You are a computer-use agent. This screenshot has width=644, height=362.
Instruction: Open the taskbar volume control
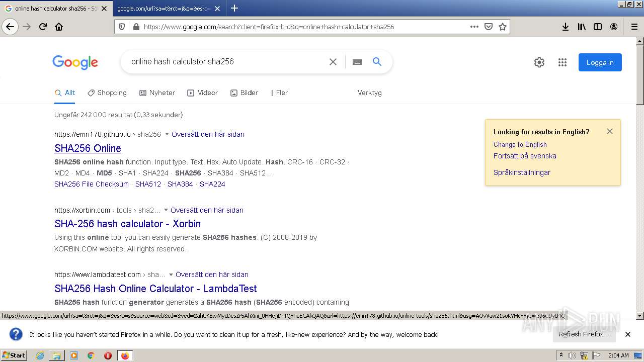[x=572, y=355]
